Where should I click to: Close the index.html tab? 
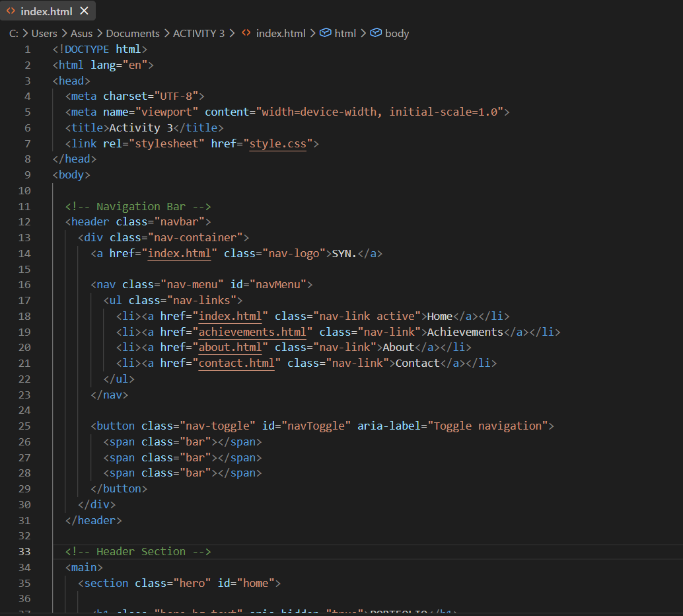pos(84,11)
